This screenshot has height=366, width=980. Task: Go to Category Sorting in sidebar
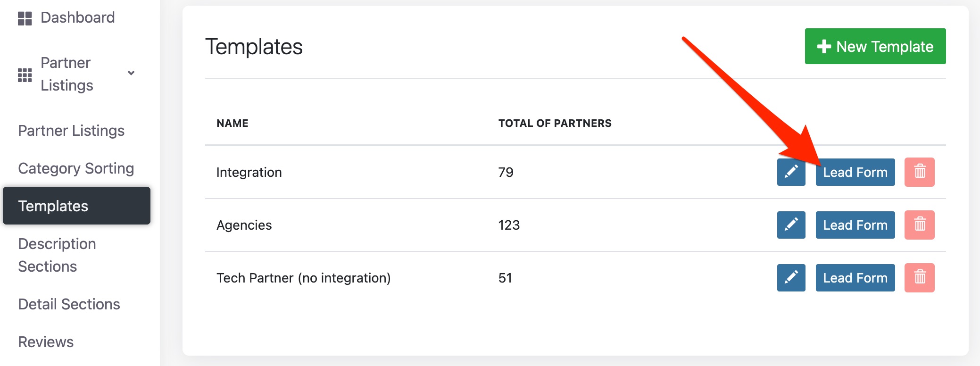pyautogui.click(x=76, y=168)
